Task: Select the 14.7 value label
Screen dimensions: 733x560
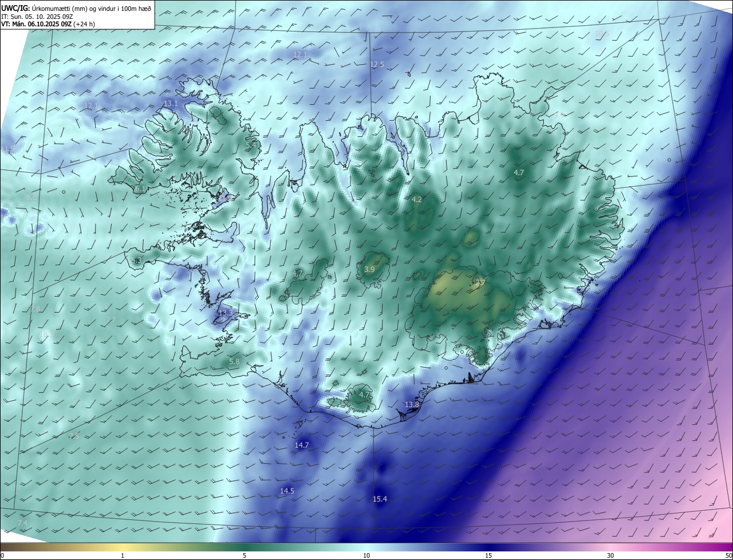Action: click(302, 445)
